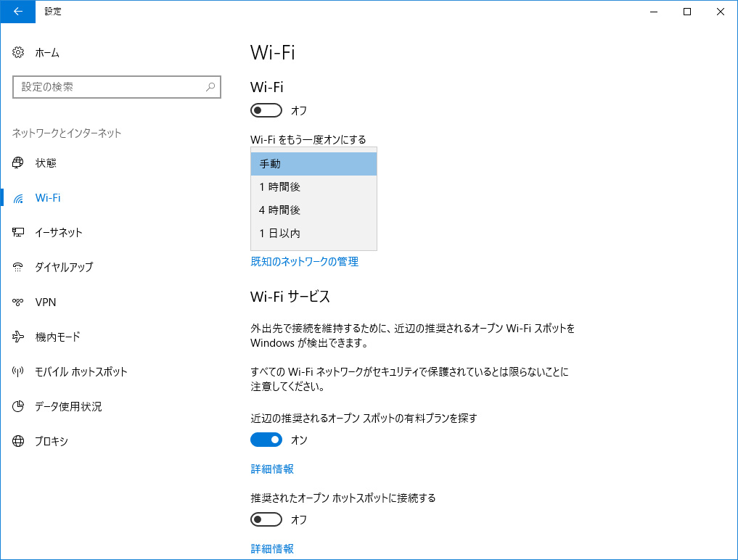Turn on the main Wi-Fi toggle
Screen dimensions: 738x560
tap(266, 111)
